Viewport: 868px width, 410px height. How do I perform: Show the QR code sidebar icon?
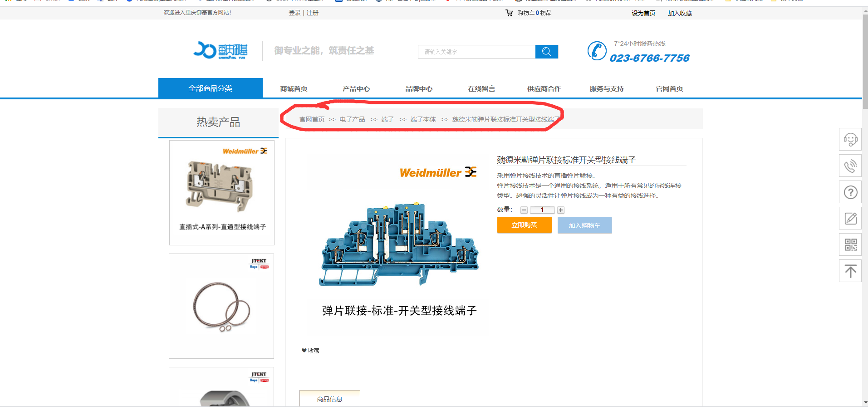pyautogui.click(x=850, y=244)
